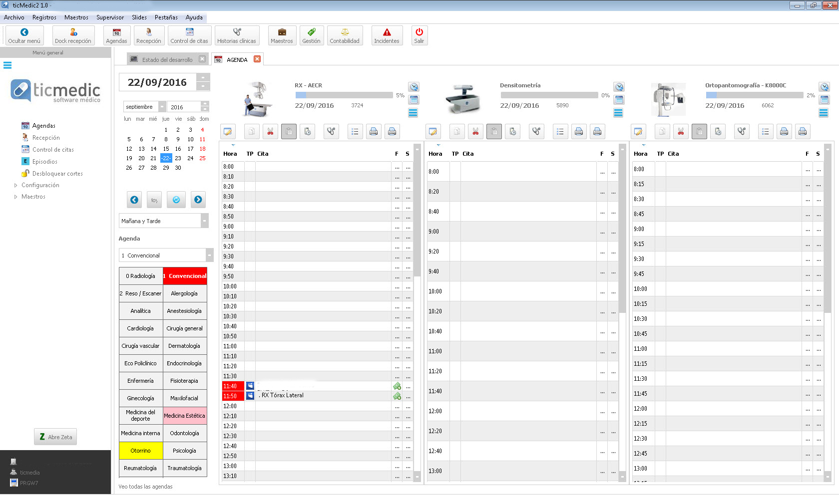The image size is (839, 504).
Task: Click the Gestión toolbar icon
Action: (x=311, y=35)
